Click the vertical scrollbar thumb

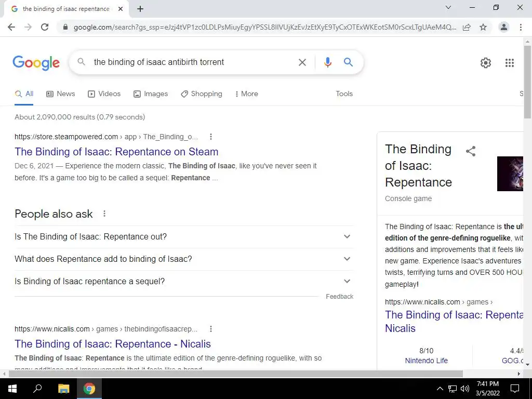pos(528,82)
